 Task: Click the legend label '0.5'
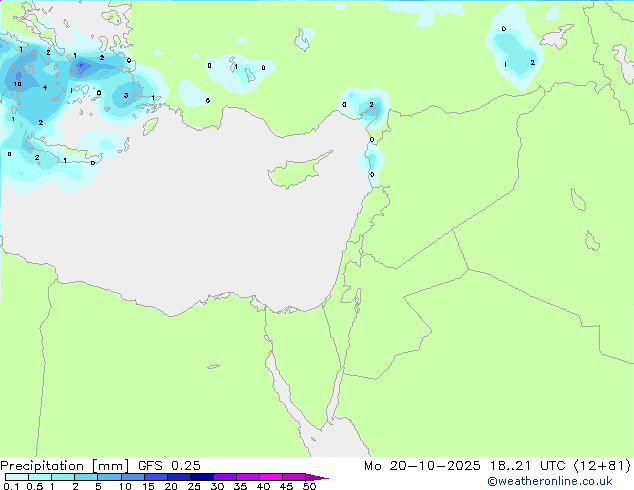(35, 486)
